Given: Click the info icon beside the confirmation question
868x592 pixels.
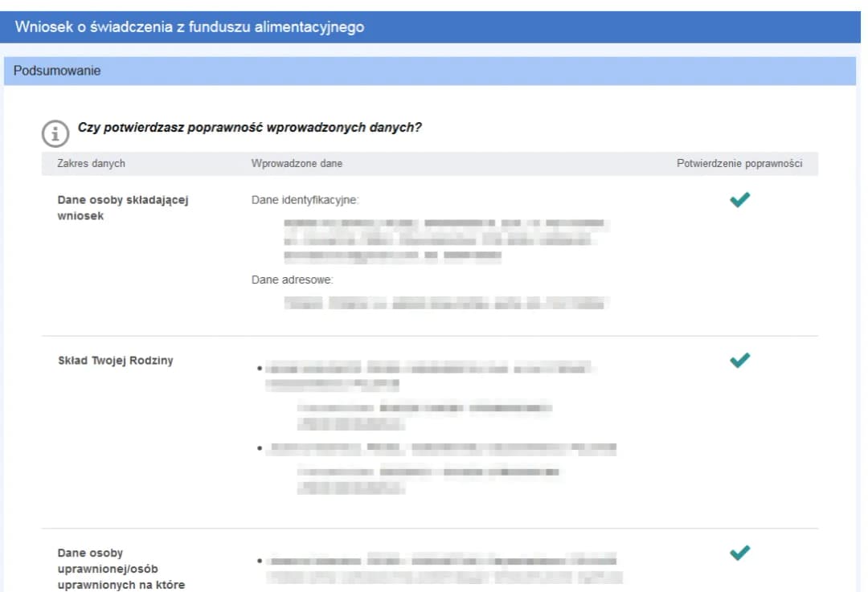Looking at the screenshot, I should tap(55, 133).
